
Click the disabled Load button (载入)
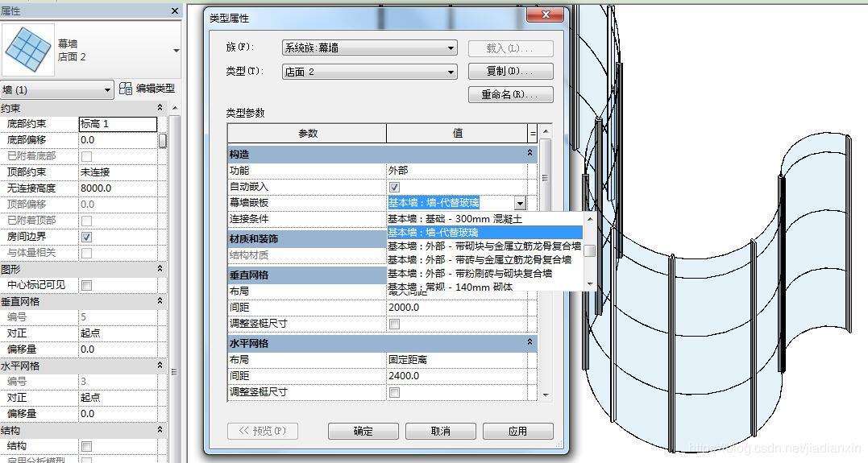(x=510, y=48)
